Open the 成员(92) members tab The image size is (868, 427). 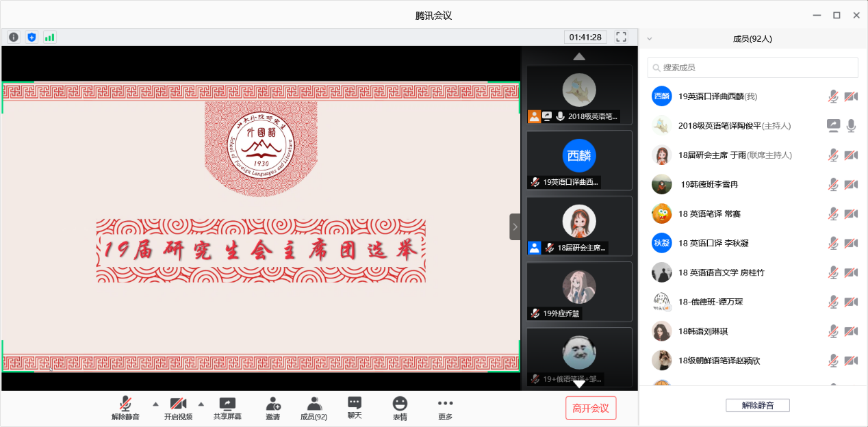click(x=314, y=409)
